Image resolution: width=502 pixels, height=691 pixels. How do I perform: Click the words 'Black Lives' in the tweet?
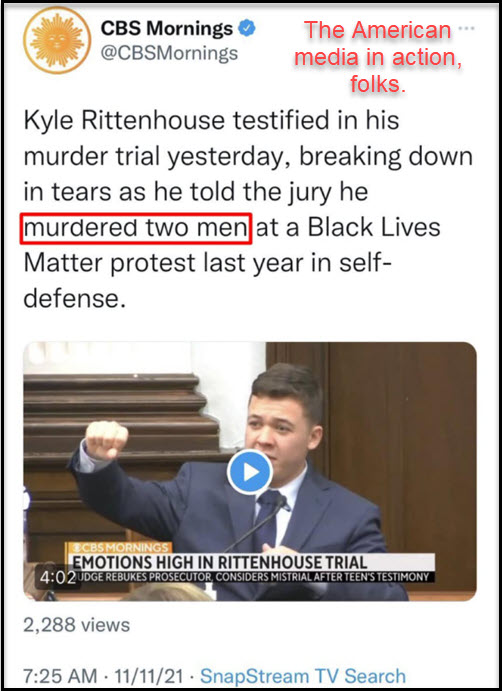tap(374, 227)
